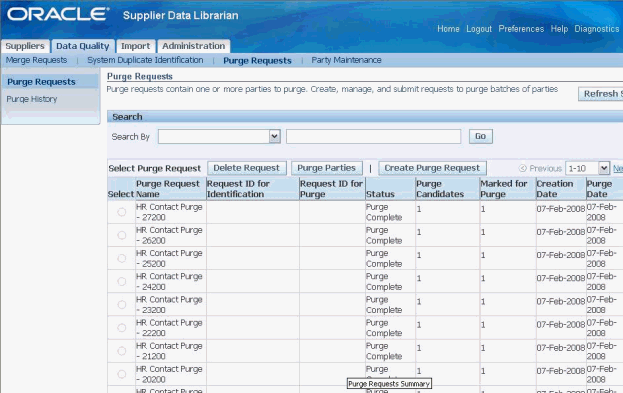The height and width of the screenshot is (393, 623).
Task: Click the Request ID for Purge column header
Action: (x=331, y=189)
